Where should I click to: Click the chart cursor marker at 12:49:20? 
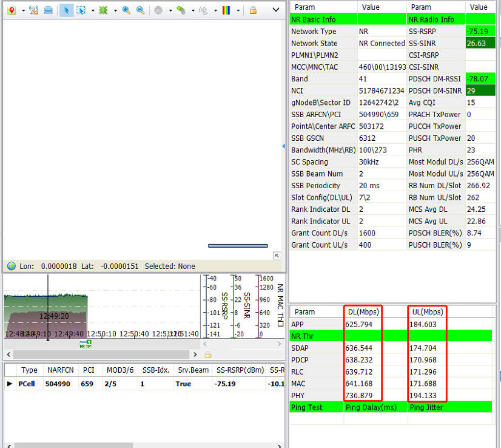(48, 339)
